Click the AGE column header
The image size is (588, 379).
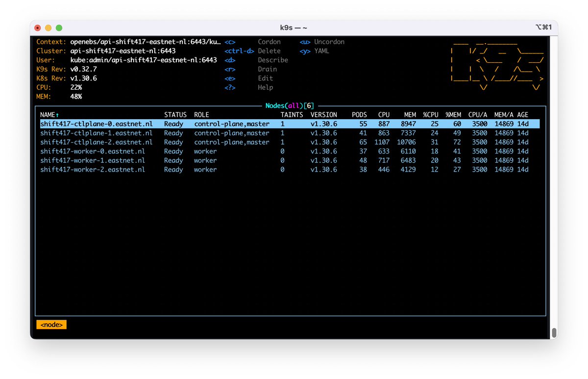point(523,115)
